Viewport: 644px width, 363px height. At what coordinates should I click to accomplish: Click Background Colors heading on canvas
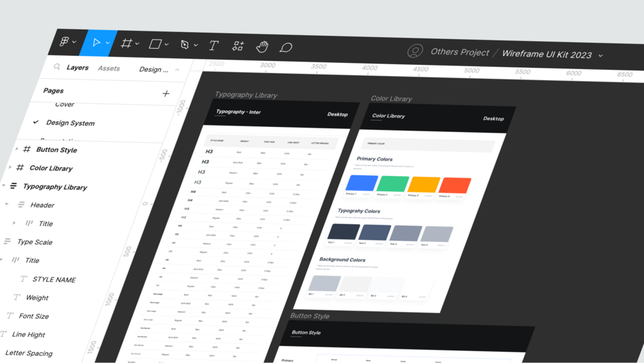[x=342, y=259]
